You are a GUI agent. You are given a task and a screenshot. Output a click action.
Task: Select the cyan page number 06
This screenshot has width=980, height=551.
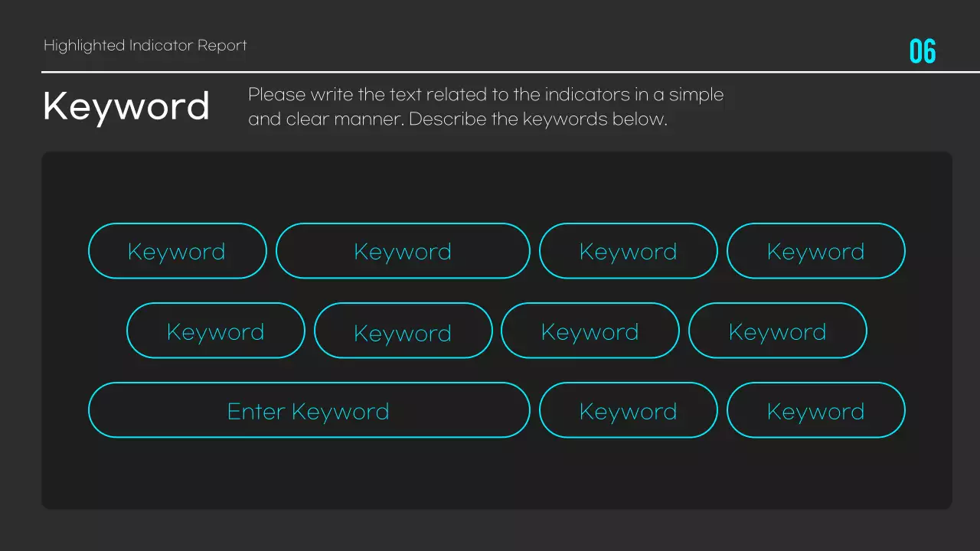click(x=923, y=51)
